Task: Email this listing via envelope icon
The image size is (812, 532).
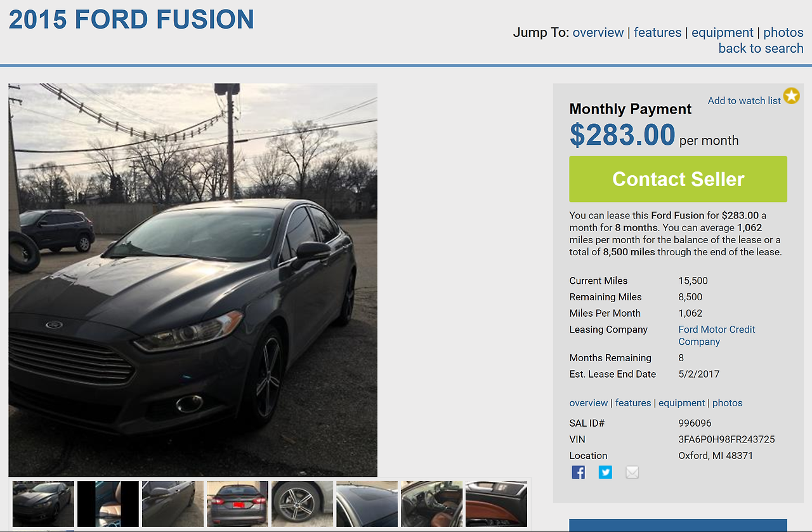Action: (632, 472)
